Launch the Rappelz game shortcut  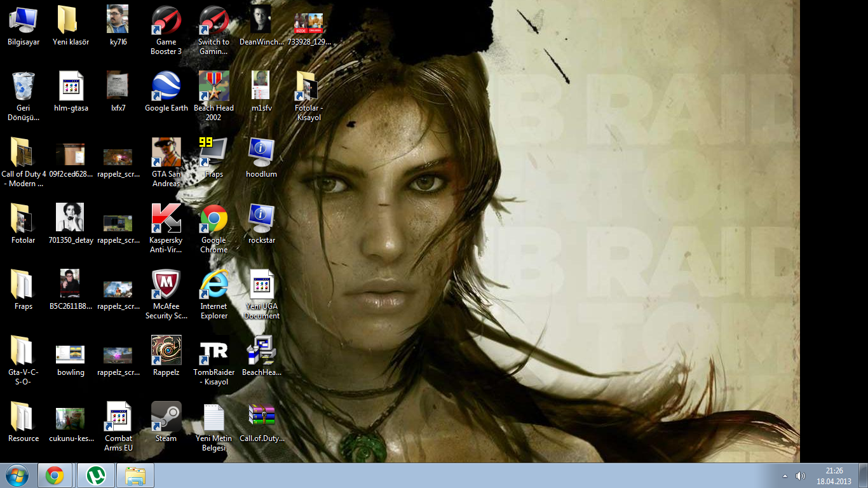pyautogui.click(x=166, y=356)
